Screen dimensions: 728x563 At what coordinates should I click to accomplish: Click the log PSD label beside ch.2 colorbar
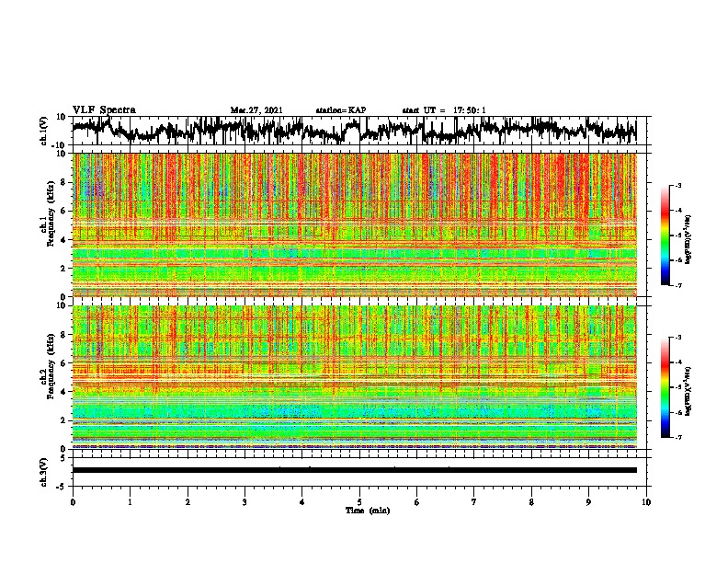[688, 391]
